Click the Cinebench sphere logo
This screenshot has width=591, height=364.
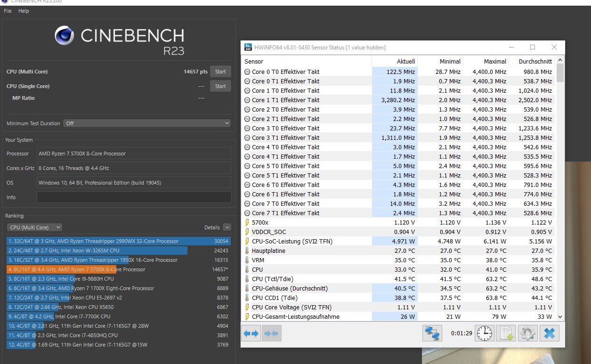64,35
